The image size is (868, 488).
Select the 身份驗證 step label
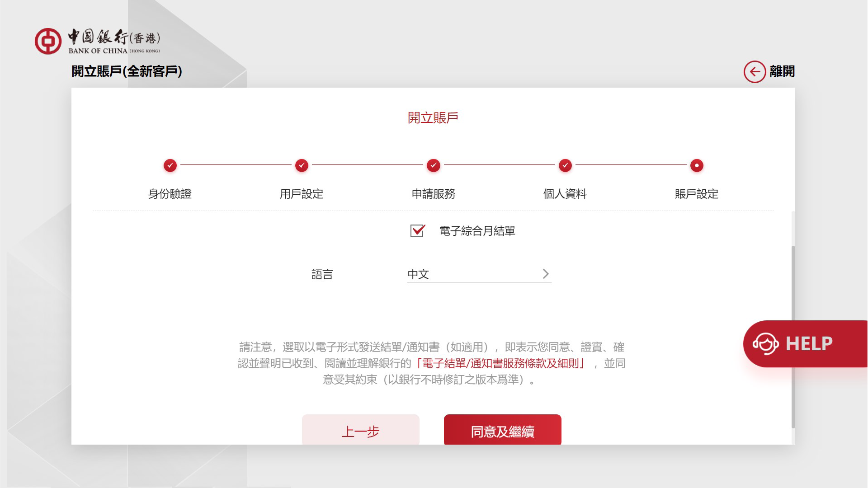point(170,194)
